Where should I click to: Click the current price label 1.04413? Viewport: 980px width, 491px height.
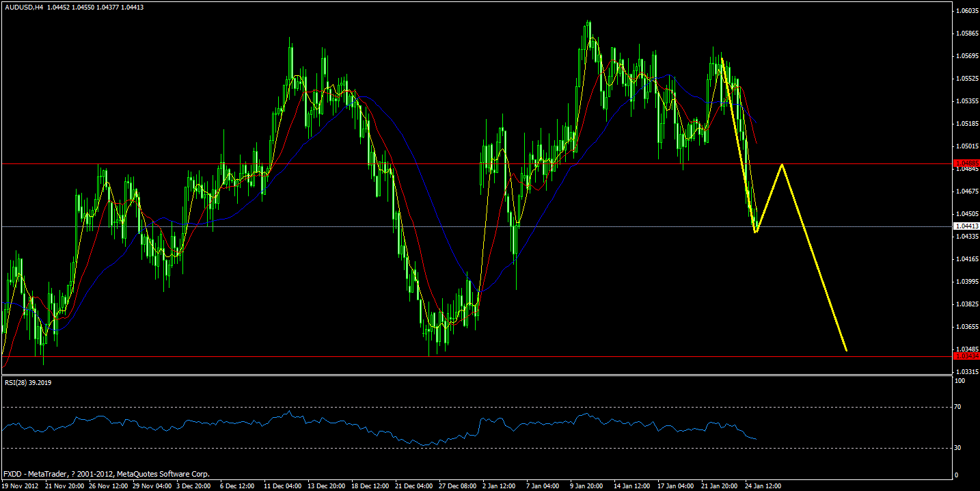pyautogui.click(x=967, y=226)
